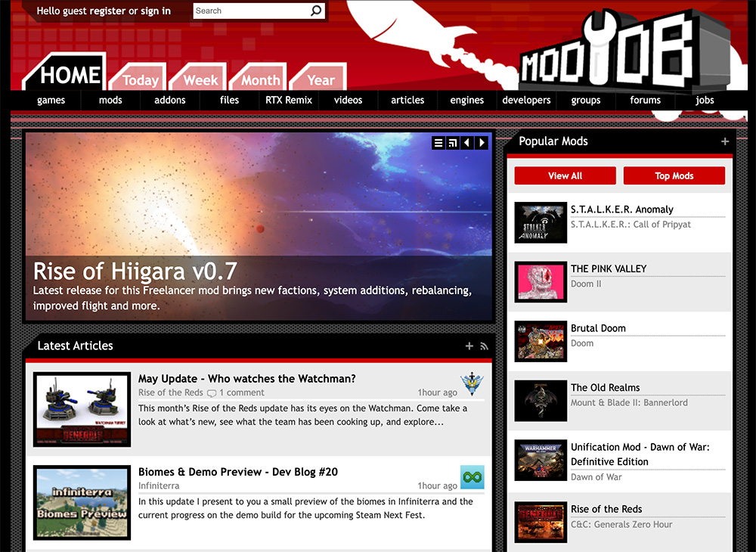Open the videos menu item
This screenshot has width=756, height=552.
click(348, 101)
